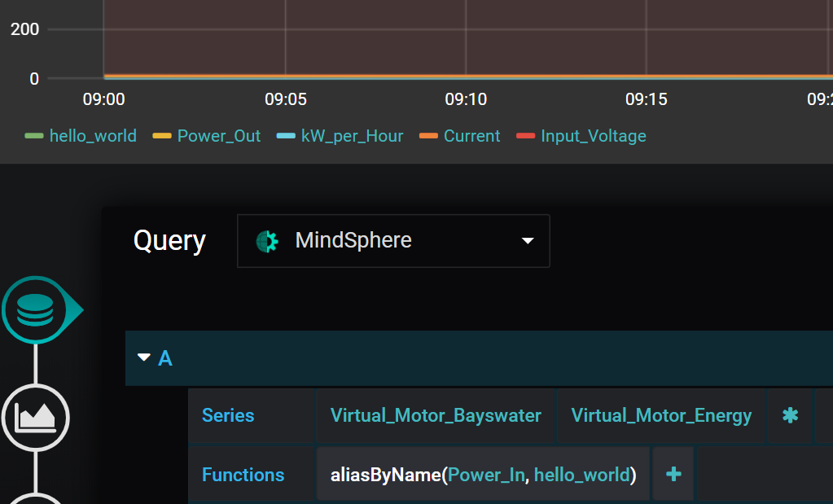Open the MindSphere datasource dropdown

[x=393, y=241]
